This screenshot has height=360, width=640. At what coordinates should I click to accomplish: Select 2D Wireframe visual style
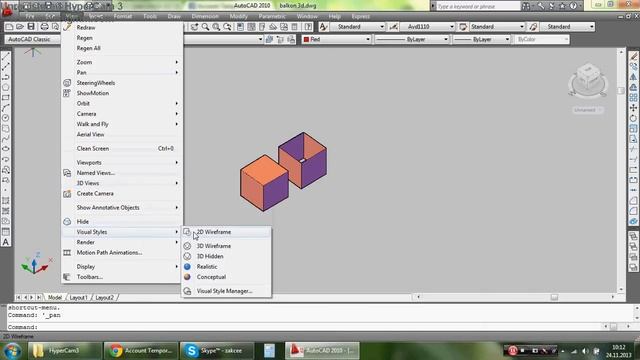point(227,232)
